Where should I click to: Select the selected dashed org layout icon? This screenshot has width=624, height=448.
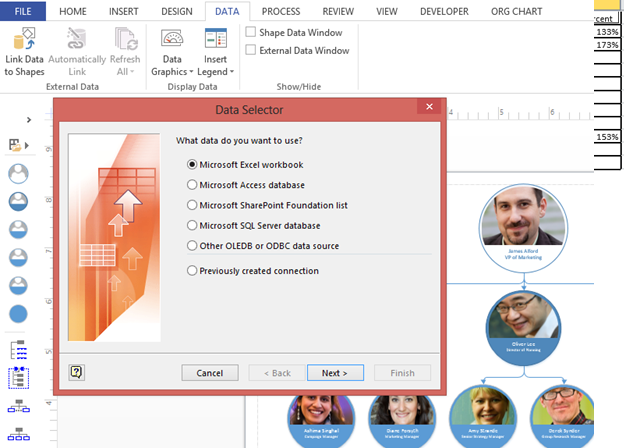pos(19,378)
